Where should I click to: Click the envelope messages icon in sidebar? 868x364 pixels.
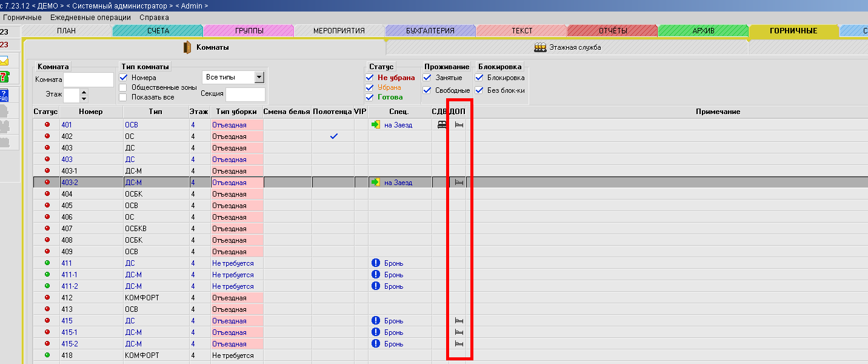point(4,61)
